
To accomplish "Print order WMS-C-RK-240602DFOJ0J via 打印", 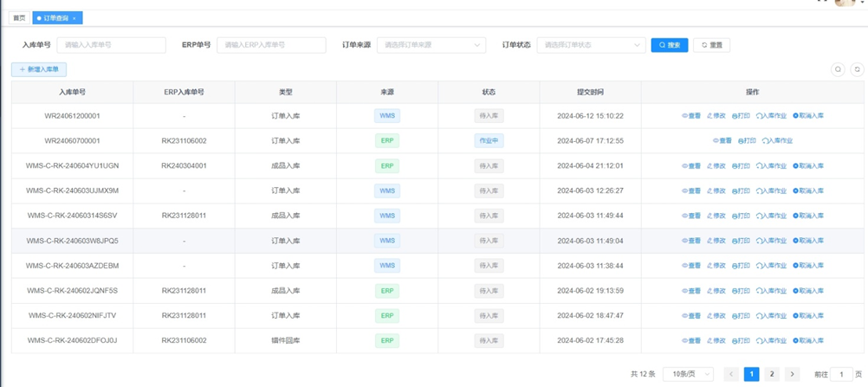I will pos(741,341).
